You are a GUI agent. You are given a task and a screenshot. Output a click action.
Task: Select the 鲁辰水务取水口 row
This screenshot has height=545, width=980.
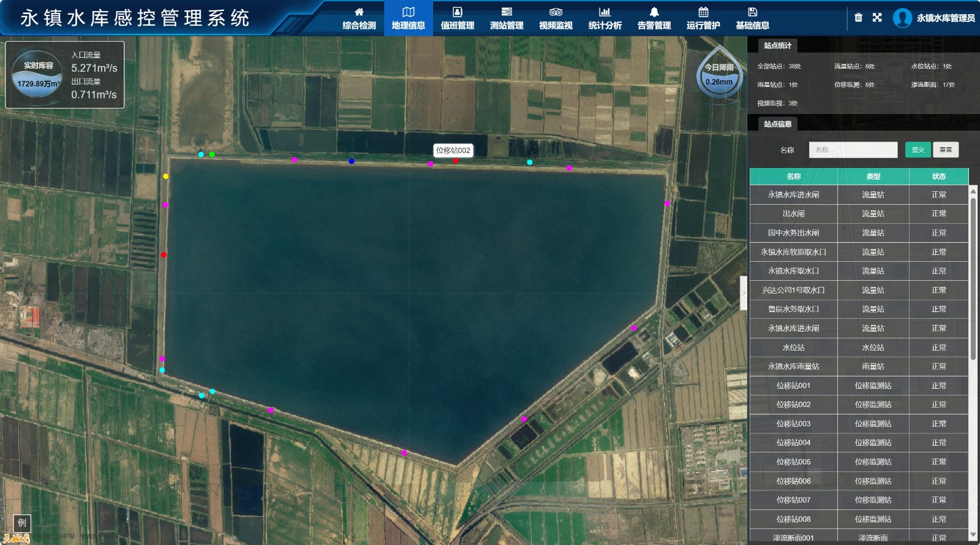click(859, 310)
